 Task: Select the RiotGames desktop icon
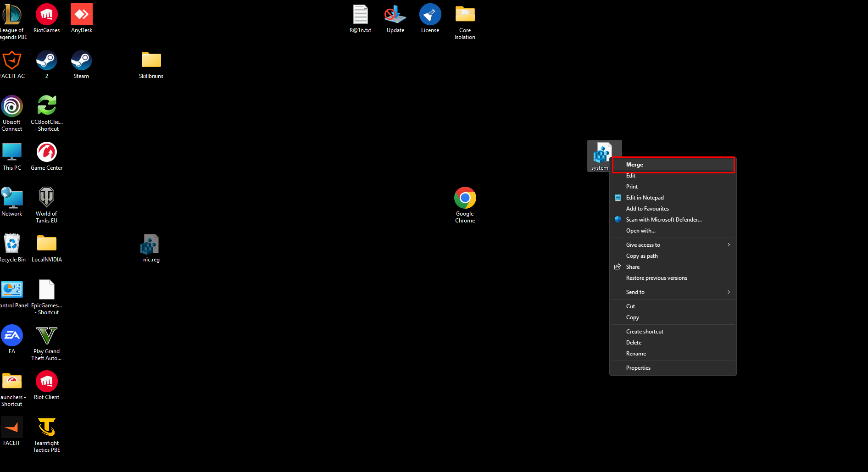[x=46, y=19]
